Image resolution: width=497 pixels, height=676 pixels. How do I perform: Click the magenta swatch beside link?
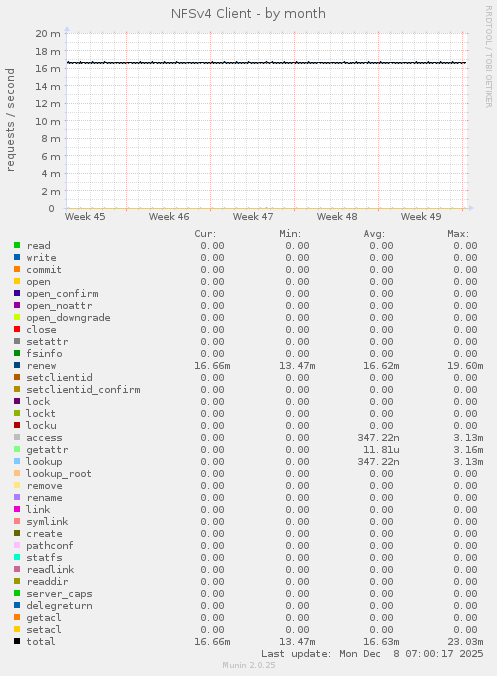[17, 509]
